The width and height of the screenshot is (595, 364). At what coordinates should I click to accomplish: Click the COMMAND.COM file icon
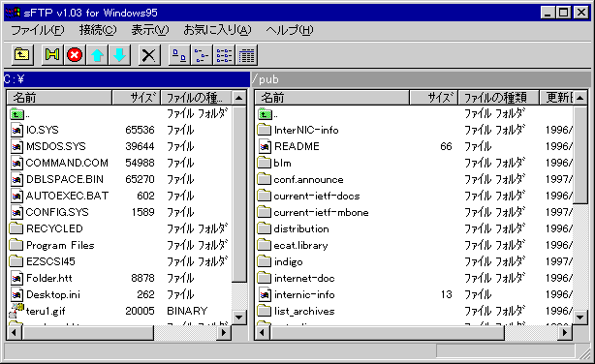coord(16,163)
